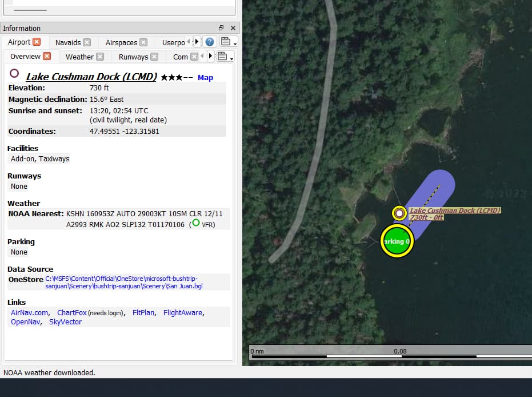Open the AirNav.com link
Viewport: 532px width, 397px height.
click(x=29, y=312)
